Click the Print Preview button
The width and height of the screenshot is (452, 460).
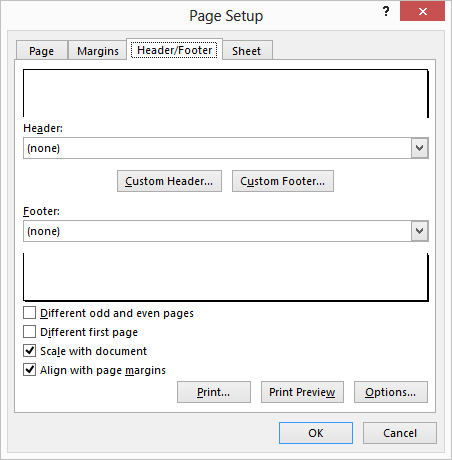(302, 392)
